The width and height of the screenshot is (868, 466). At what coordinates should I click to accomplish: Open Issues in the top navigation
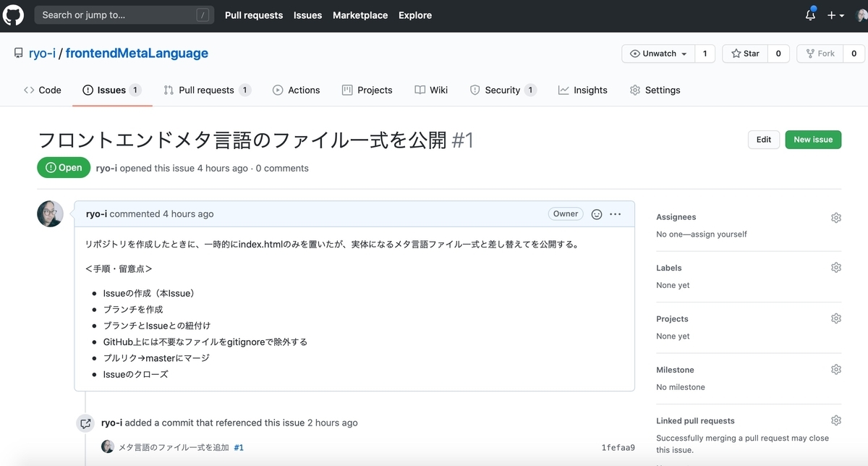307,15
